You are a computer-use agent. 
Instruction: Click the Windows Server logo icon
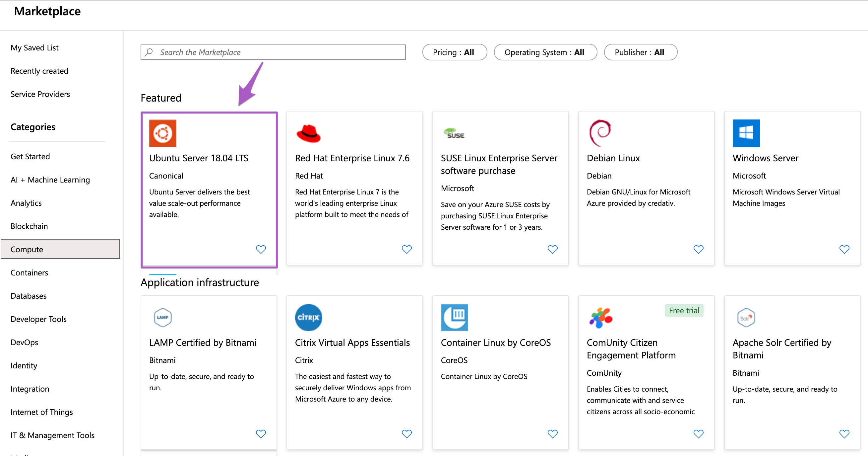[x=746, y=133]
